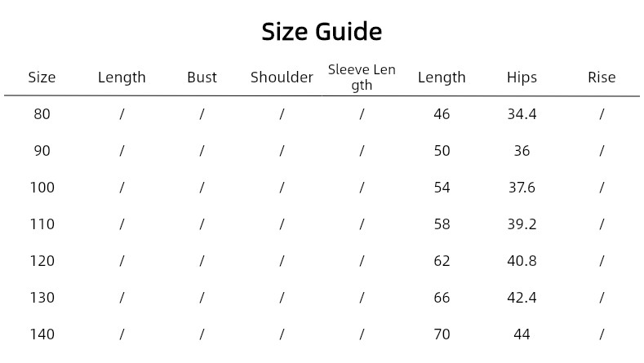Select size 130 row label
Screen dimensions: 644x363
[42, 298]
